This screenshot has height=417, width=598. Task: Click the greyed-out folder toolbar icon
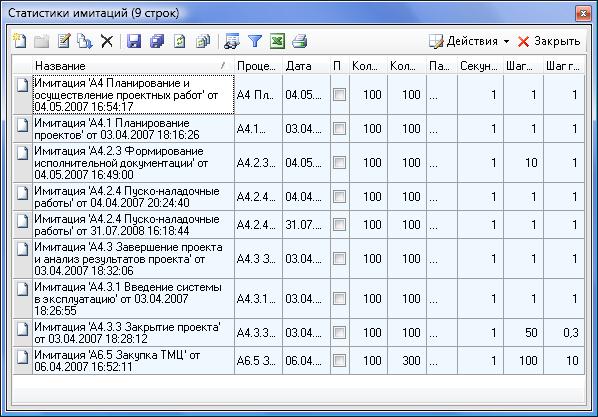(x=42, y=41)
